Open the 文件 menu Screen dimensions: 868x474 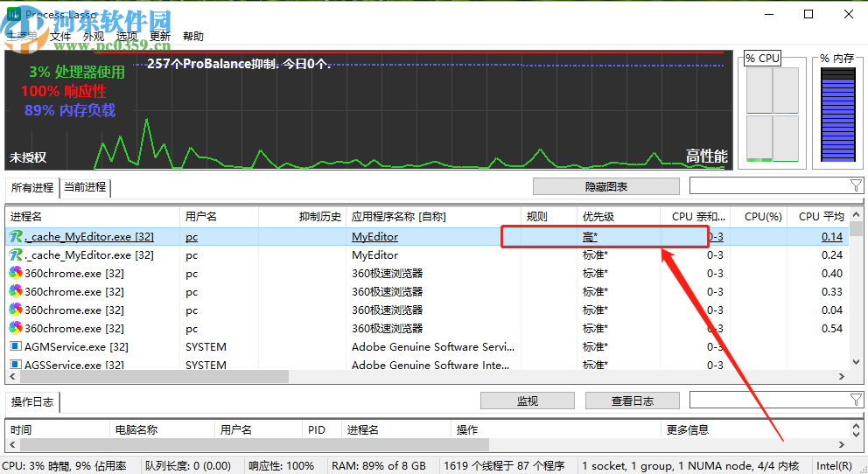[x=60, y=37]
